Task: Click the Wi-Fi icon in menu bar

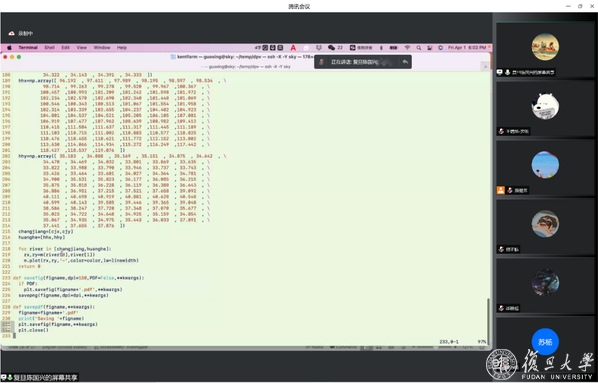Action: click(407, 48)
